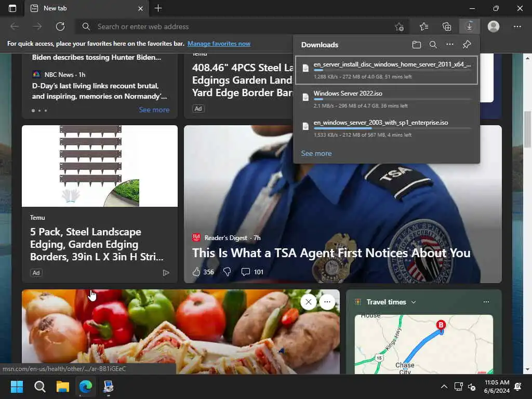This screenshot has width=532, height=399.
Task: Click the Back navigation arrow
Action: (15, 26)
